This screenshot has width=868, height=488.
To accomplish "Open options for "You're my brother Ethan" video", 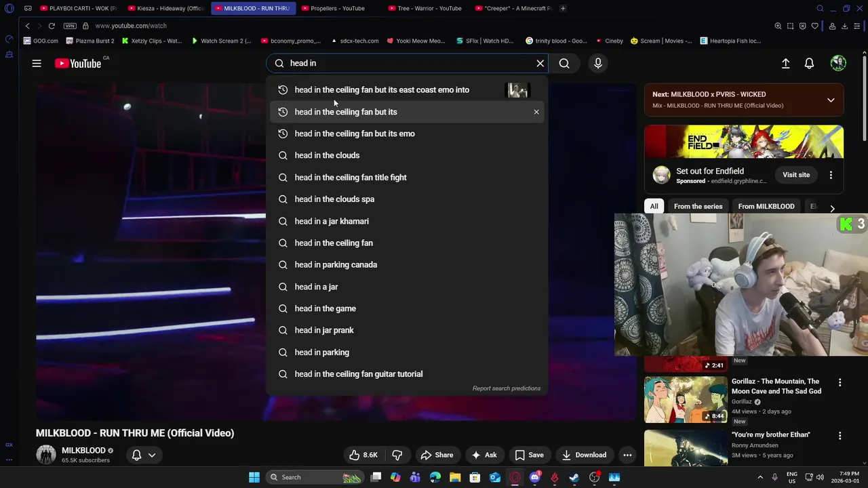I will [x=840, y=436].
